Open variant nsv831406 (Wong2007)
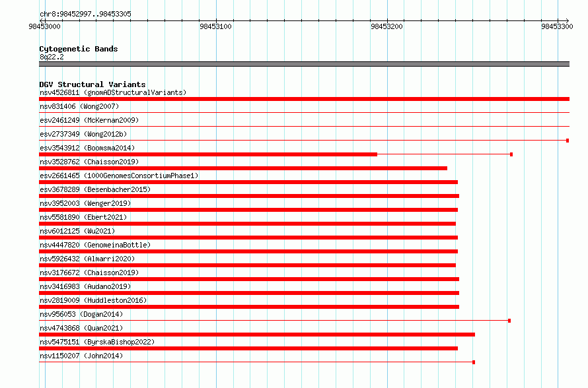The height and width of the screenshot is (388, 588). pyautogui.click(x=79, y=106)
